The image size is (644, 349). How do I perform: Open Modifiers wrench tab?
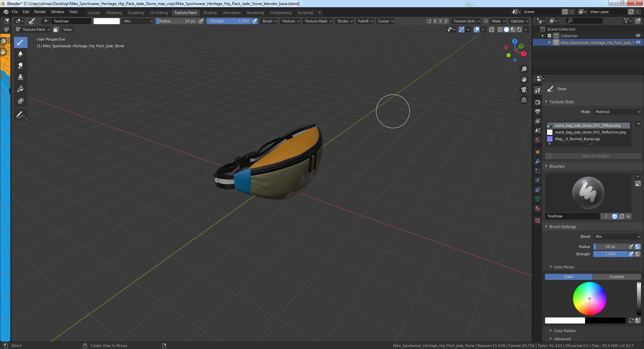point(538,161)
